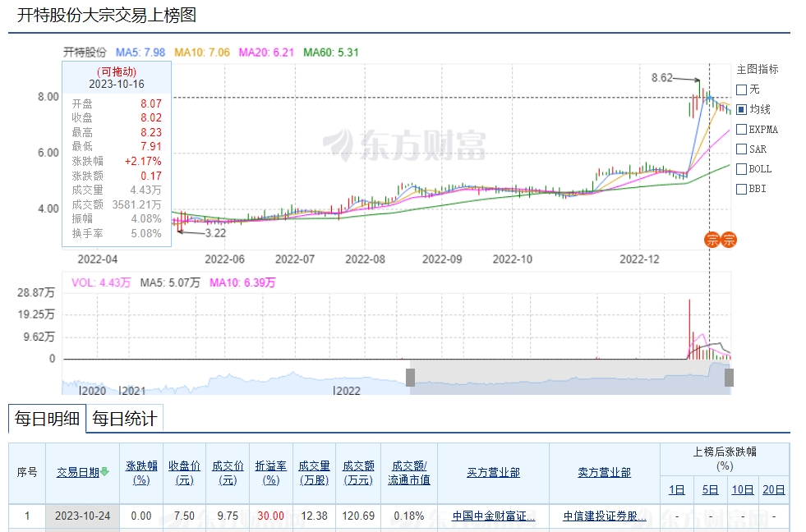Click the first orange 宗 block trade marker
The height and width of the screenshot is (532, 806).
click(712, 240)
